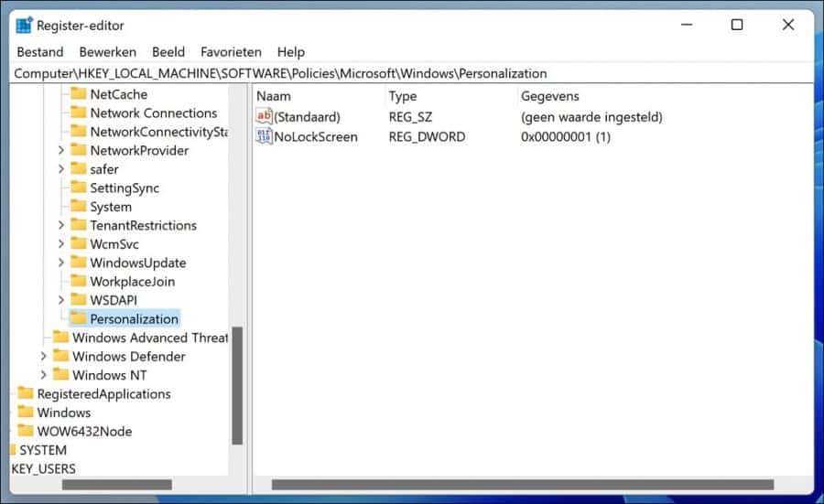Expand the Windows NT key
The width and height of the screenshot is (824, 504).
click(x=43, y=375)
